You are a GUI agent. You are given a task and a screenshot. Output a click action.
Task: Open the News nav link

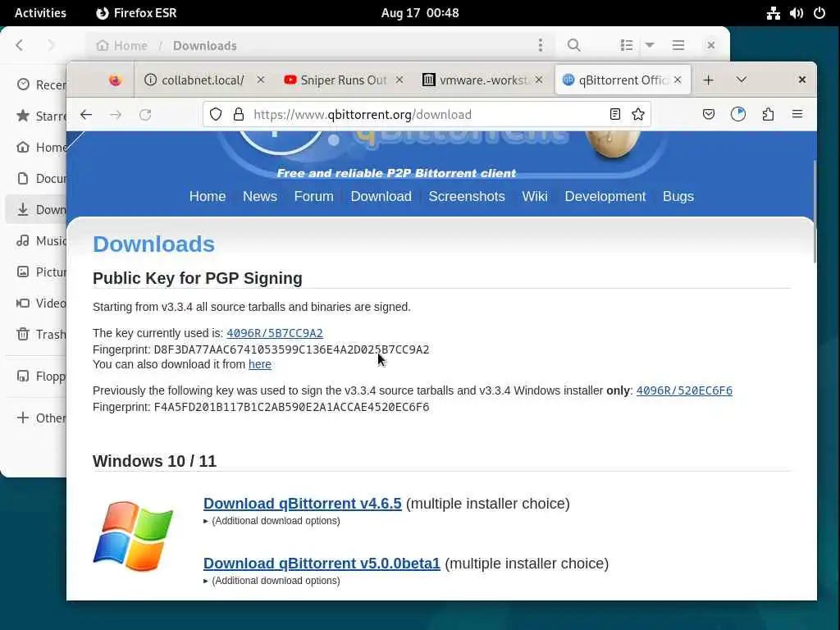[260, 197]
